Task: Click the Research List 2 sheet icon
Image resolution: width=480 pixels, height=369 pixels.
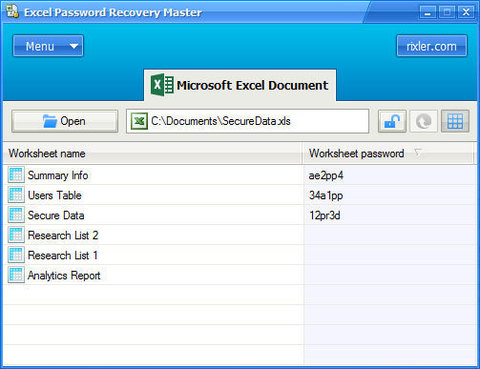Action: click(x=16, y=235)
